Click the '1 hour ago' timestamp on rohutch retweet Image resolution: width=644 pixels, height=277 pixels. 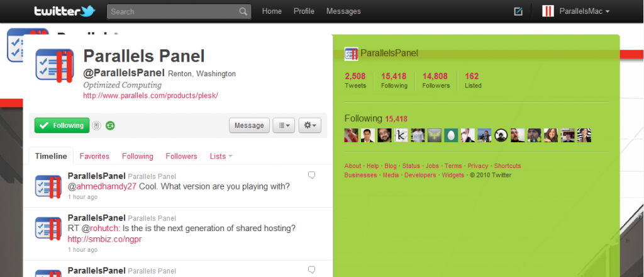pos(82,249)
